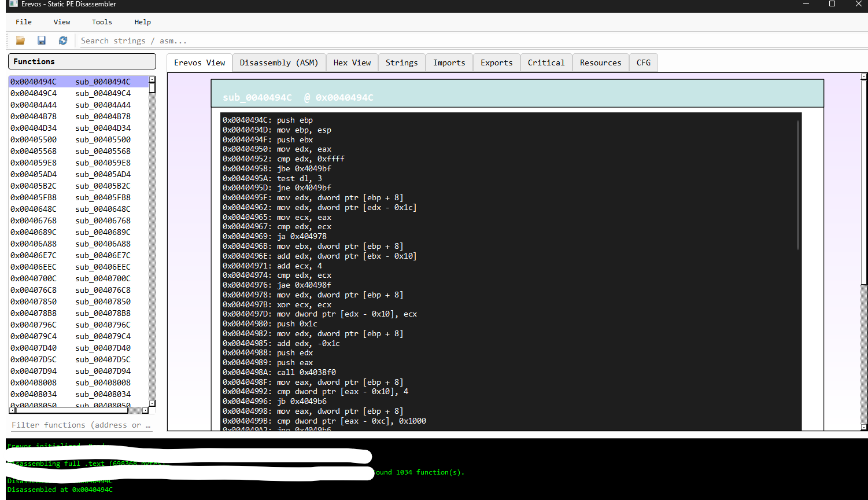Viewport: 868px width, 500px height.
Task: Show the Exports tab
Action: pos(497,62)
